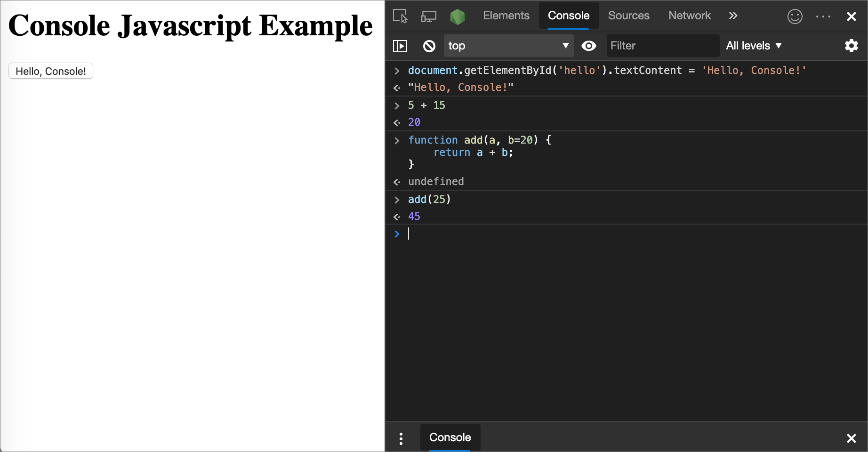The image size is (868, 452).
Task: Select the inspect element tool
Action: [400, 16]
